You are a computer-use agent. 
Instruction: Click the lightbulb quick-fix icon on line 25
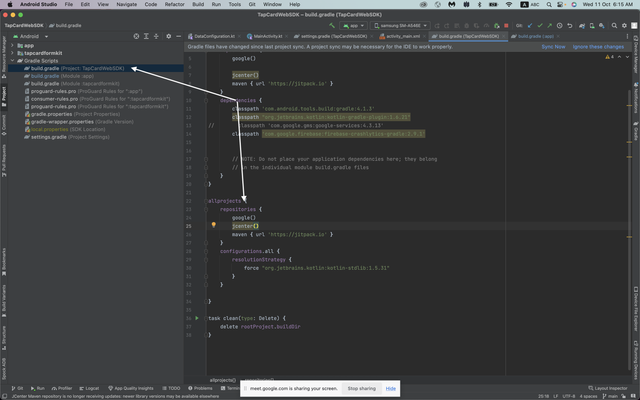pos(213,225)
